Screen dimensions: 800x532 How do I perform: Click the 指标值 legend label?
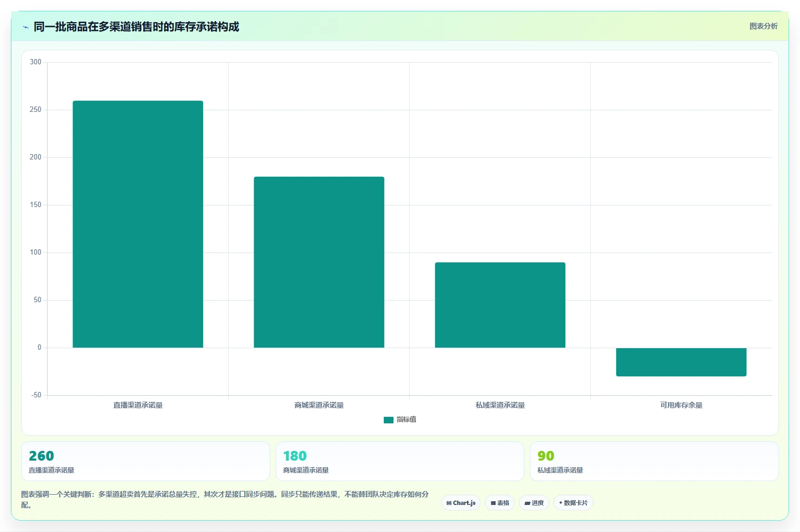pyautogui.click(x=406, y=420)
